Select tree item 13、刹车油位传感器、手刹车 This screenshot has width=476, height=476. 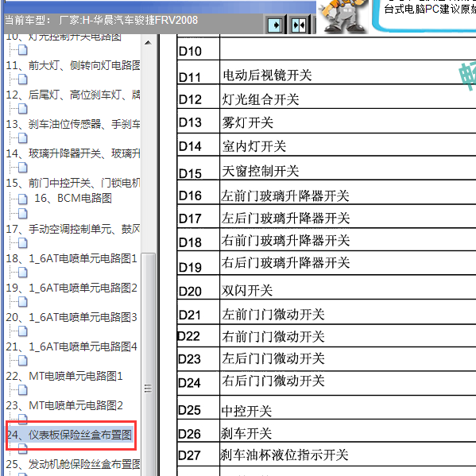tap(73, 124)
